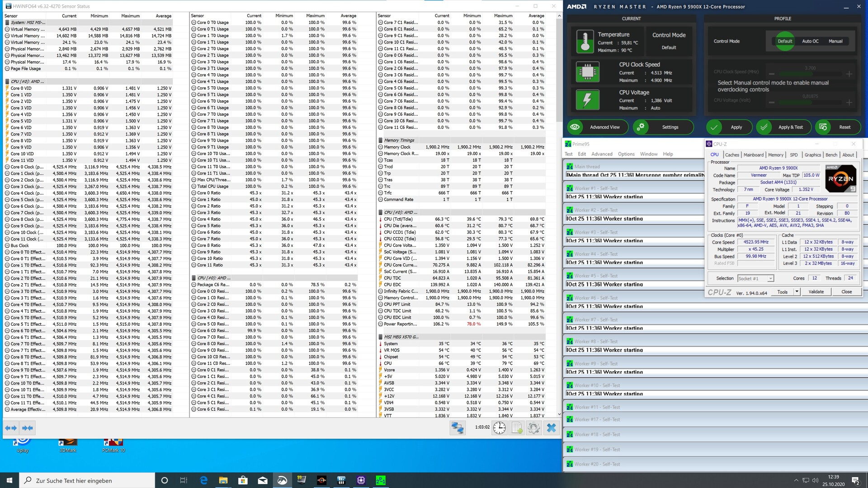868x488 pixels.
Task: Reset the timer with the clock icon
Action: 499,428
